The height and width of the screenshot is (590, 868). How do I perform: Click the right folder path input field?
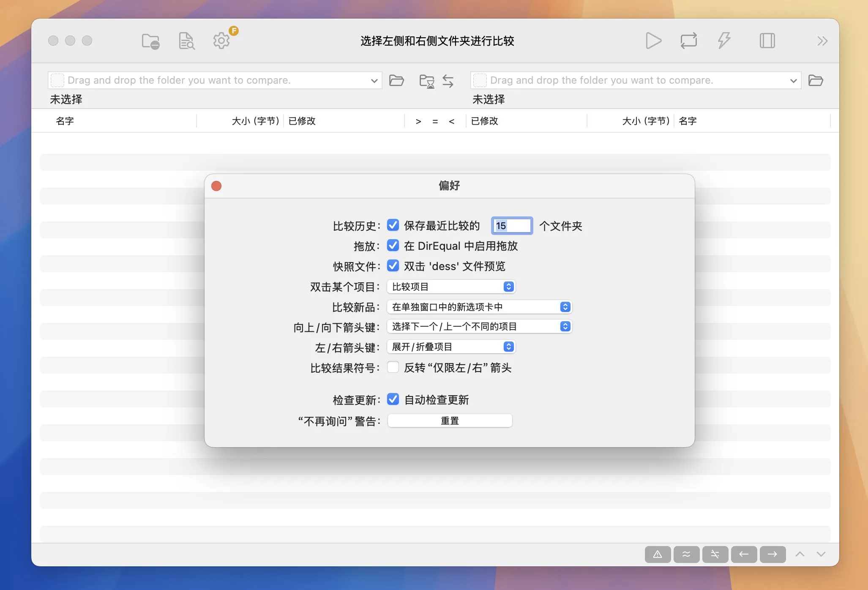(636, 80)
